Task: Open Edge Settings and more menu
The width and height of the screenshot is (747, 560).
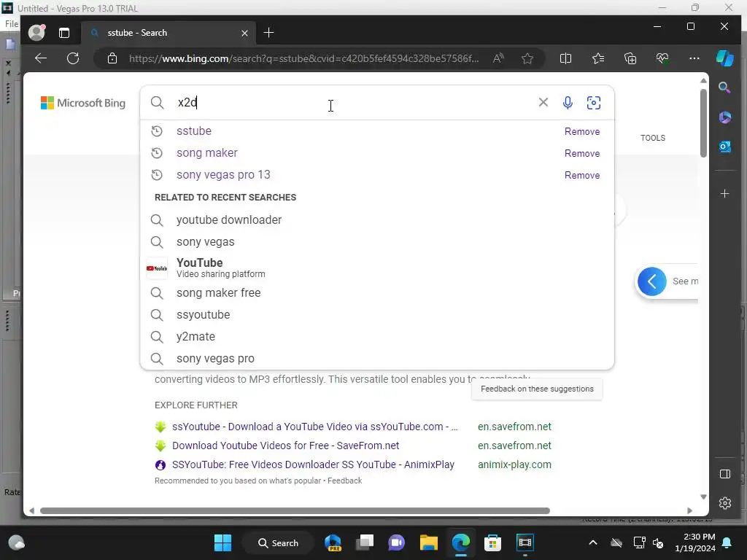Action: (694, 58)
